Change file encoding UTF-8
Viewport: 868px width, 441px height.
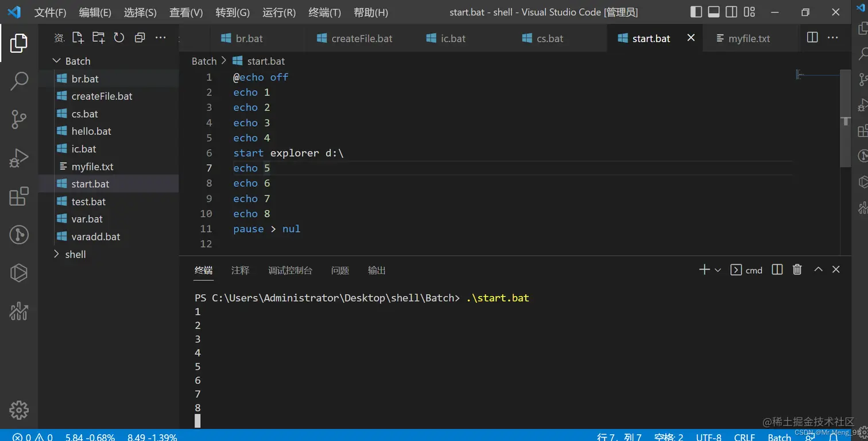coord(708,437)
